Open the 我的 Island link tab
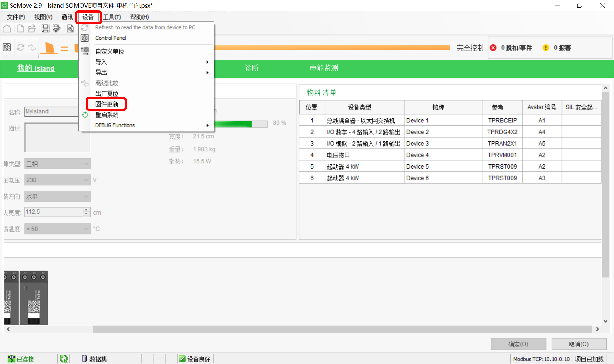This screenshot has height=364, width=614. point(36,68)
